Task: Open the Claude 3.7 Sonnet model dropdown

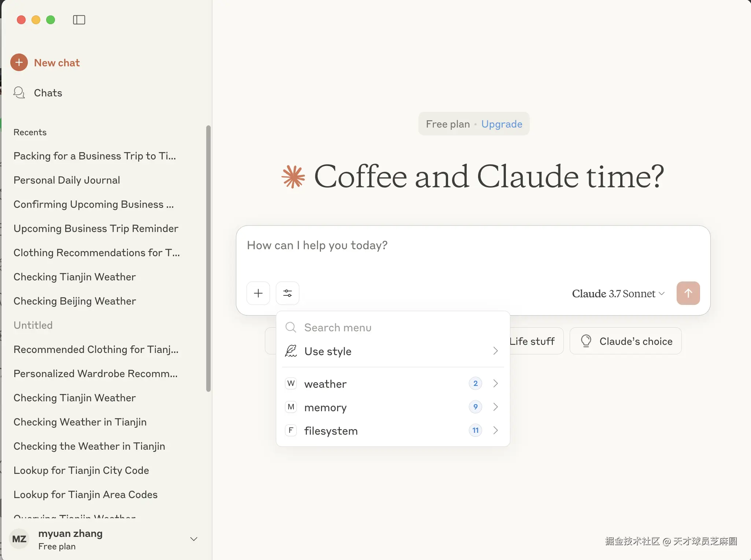Action: coord(618,294)
